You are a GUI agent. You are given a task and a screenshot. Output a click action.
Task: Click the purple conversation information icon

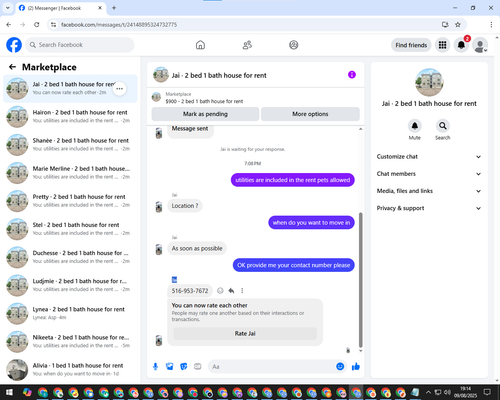352,75
